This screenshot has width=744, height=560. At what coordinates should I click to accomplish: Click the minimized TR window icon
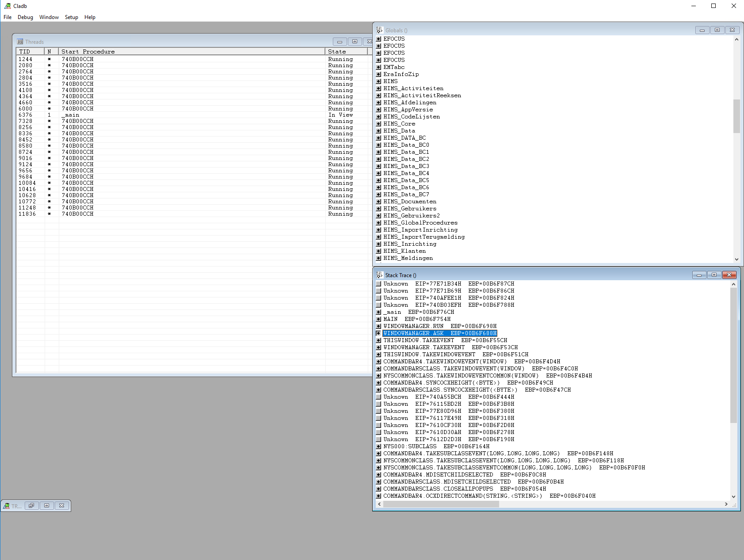tap(6, 506)
